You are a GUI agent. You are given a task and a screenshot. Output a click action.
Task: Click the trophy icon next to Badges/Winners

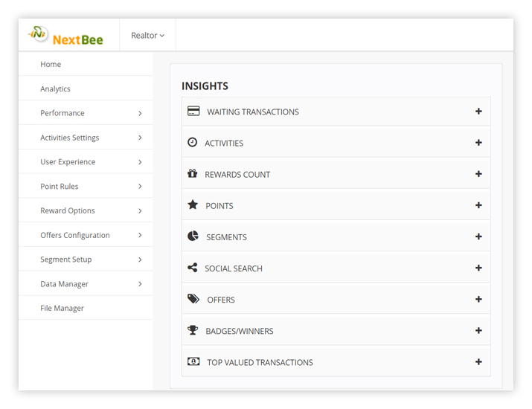[x=193, y=331]
